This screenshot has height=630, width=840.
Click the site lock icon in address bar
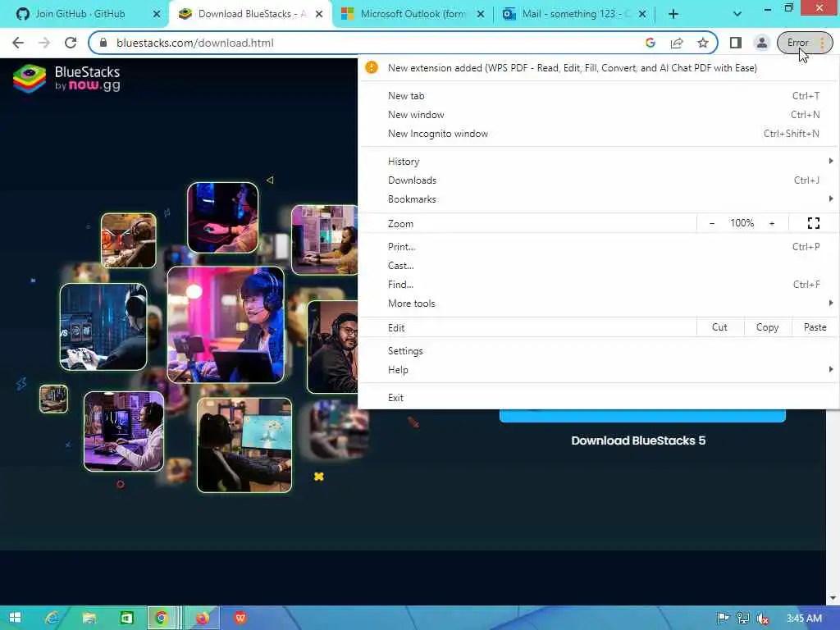[x=103, y=43]
